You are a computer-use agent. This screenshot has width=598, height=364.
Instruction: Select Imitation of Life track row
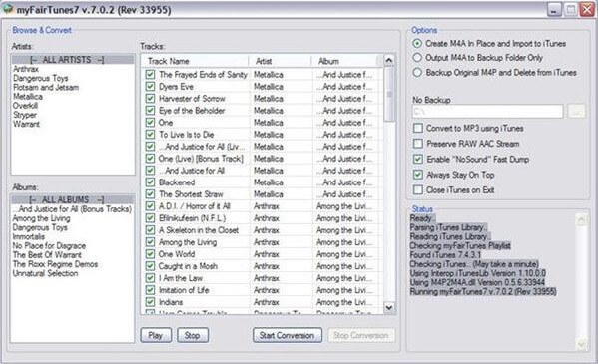[x=262, y=290]
